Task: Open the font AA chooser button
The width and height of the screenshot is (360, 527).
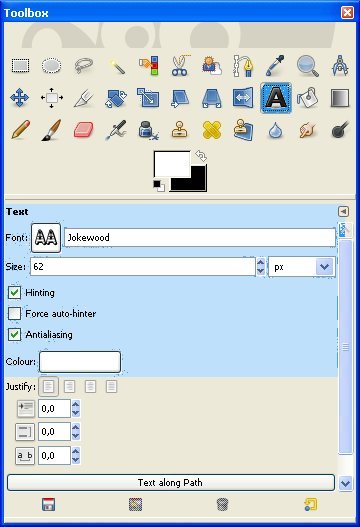Action: click(x=46, y=238)
